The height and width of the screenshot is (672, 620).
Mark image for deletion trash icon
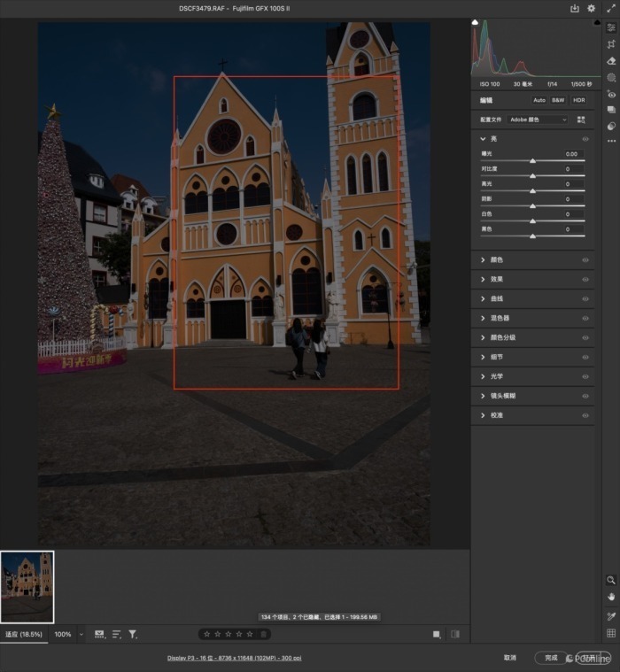pyautogui.click(x=264, y=634)
